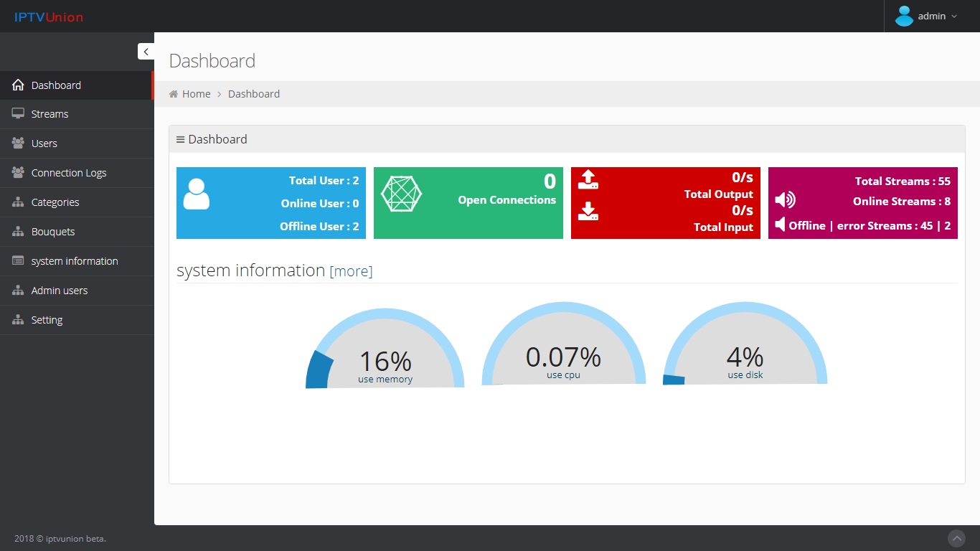Go to the Streams menu item
Image resolution: width=980 pixels, height=551 pixels.
coord(77,114)
